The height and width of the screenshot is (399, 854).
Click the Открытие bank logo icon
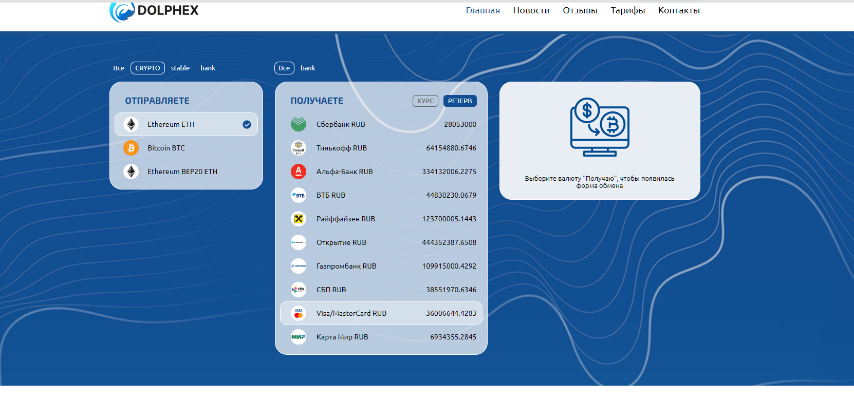point(298,243)
